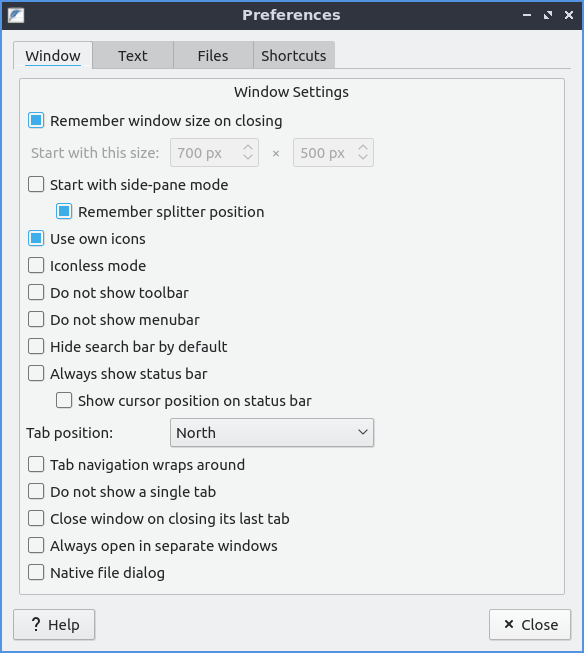The width and height of the screenshot is (584, 653).
Task: Open the Files tab
Action: tap(213, 55)
